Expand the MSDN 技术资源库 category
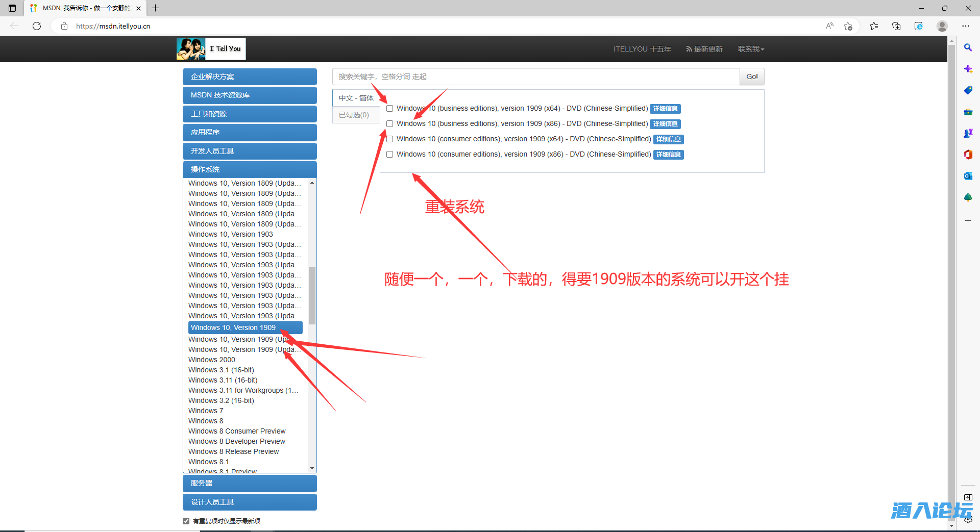 coord(250,95)
